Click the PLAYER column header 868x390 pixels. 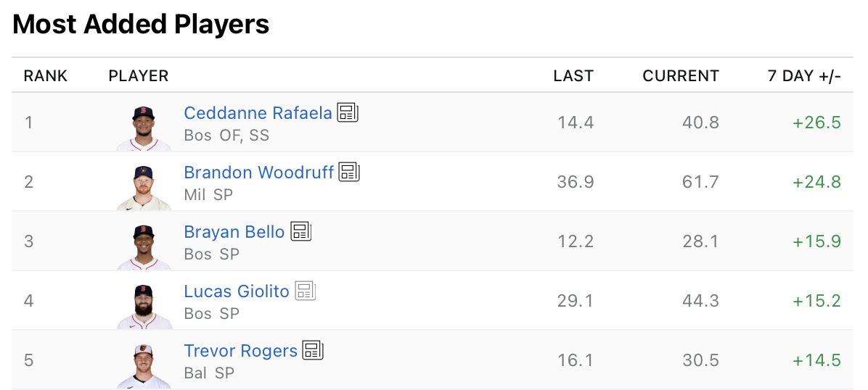138,76
